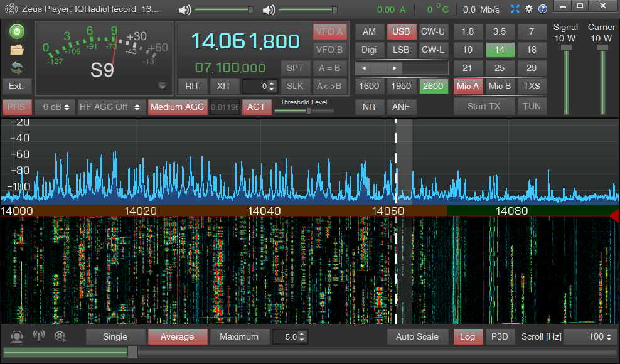Viewport: 620px width, 364px height.
Task: Open file using the folder icon
Action: click(x=17, y=50)
